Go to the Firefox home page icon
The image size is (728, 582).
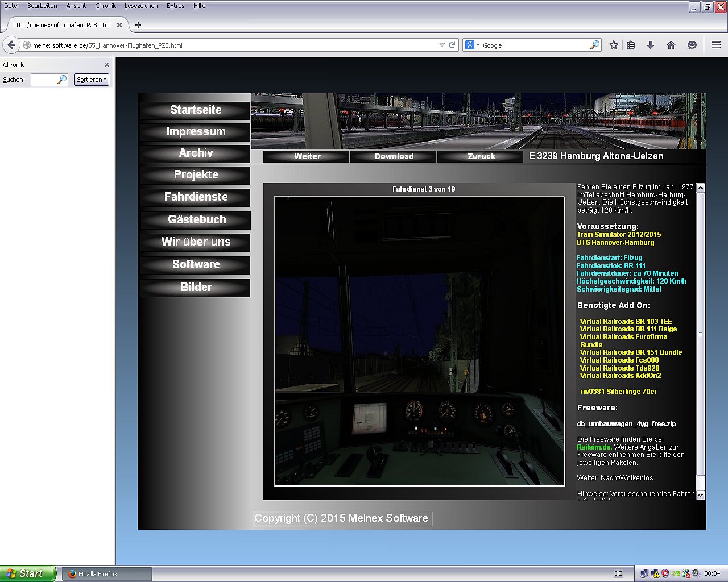click(x=671, y=45)
